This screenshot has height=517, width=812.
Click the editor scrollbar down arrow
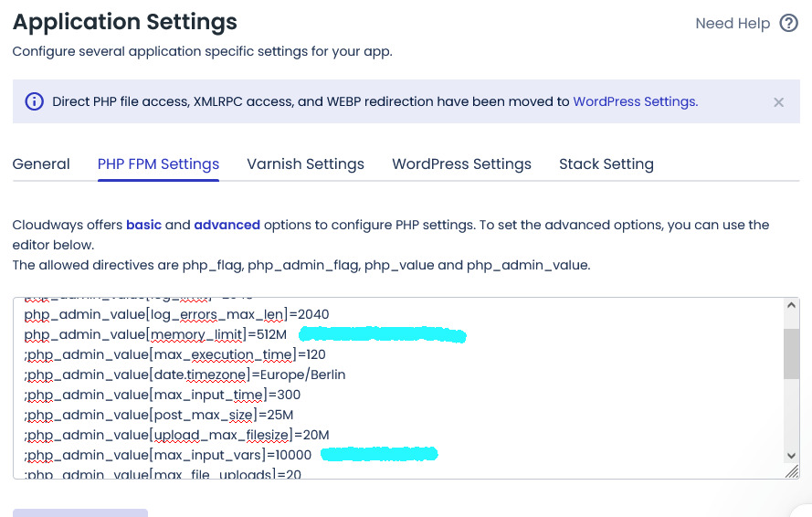[x=792, y=455]
